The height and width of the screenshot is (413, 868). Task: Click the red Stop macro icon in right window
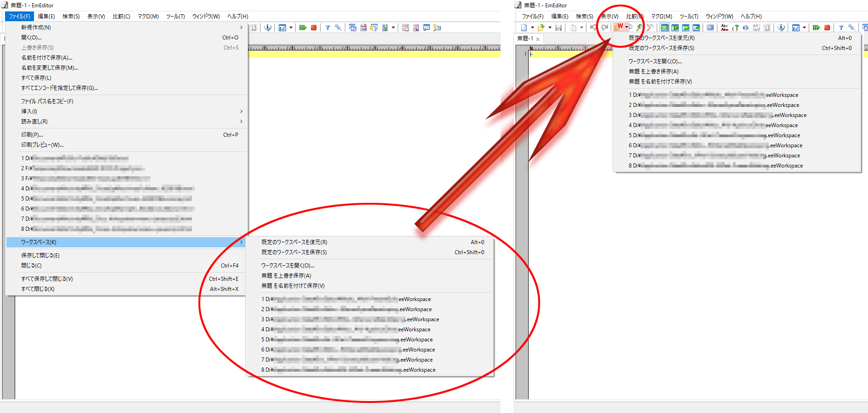(827, 28)
